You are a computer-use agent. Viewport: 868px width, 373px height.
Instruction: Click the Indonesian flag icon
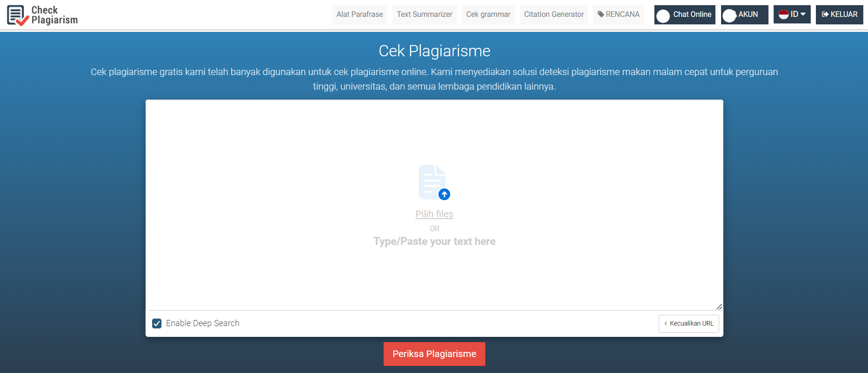pyautogui.click(x=784, y=15)
